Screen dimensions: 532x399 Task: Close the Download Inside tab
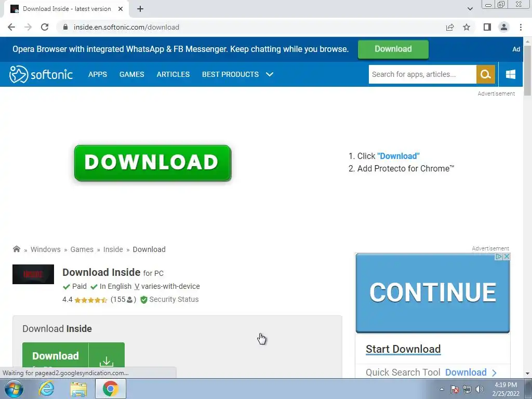point(121,9)
